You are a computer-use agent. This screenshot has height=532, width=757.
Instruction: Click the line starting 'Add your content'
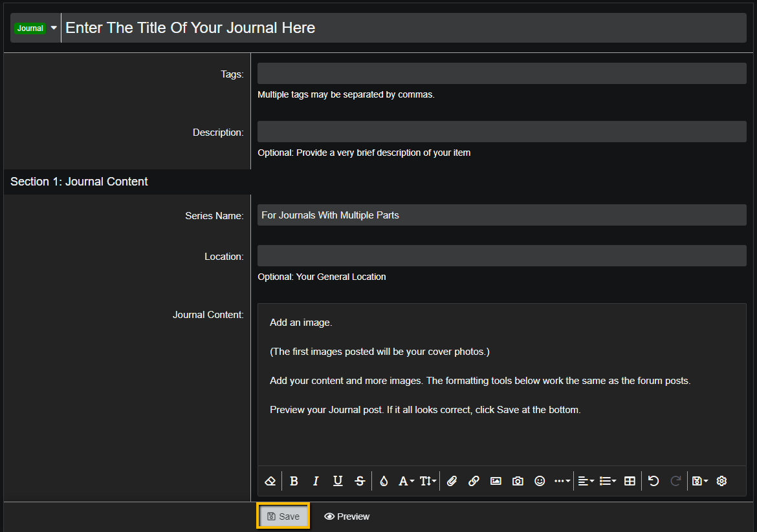pyautogui.click(x=480, y=381)
